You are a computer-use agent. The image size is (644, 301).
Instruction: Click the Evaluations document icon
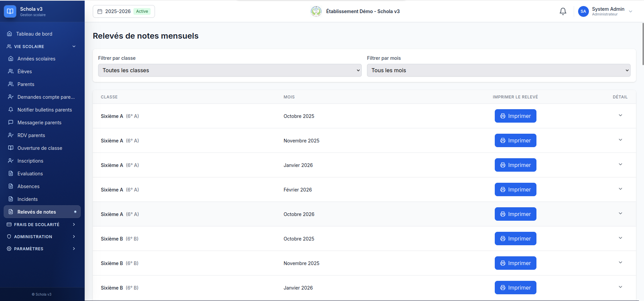(x=11, y=173)
